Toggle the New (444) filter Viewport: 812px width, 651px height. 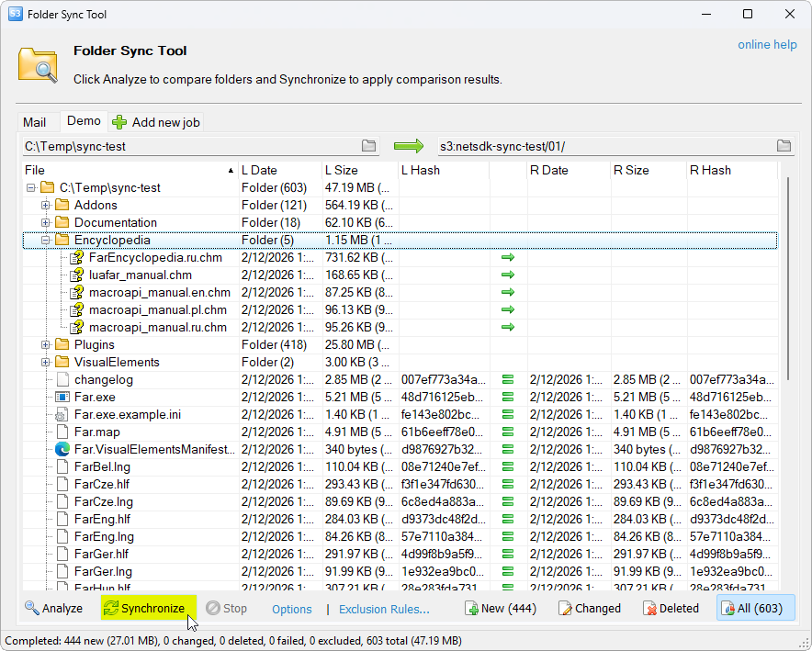(x=501, y=609)
